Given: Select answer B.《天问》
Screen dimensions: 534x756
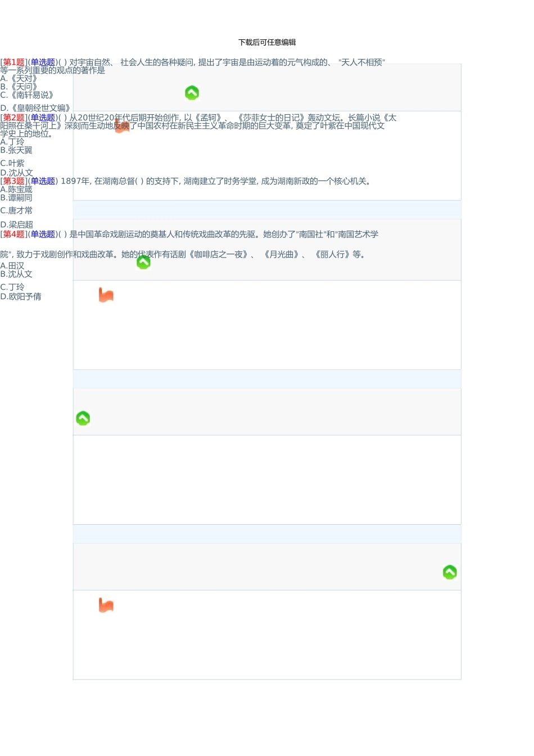Looking at the screenshot, I should (x=19, y=87).
